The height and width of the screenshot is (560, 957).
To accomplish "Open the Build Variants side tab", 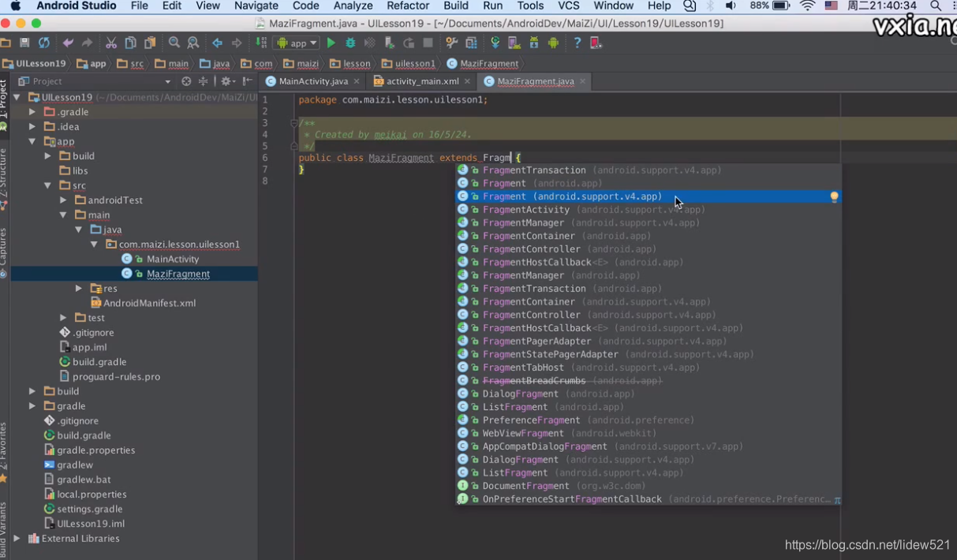I will pyautogui.click(x=4, y=530).
